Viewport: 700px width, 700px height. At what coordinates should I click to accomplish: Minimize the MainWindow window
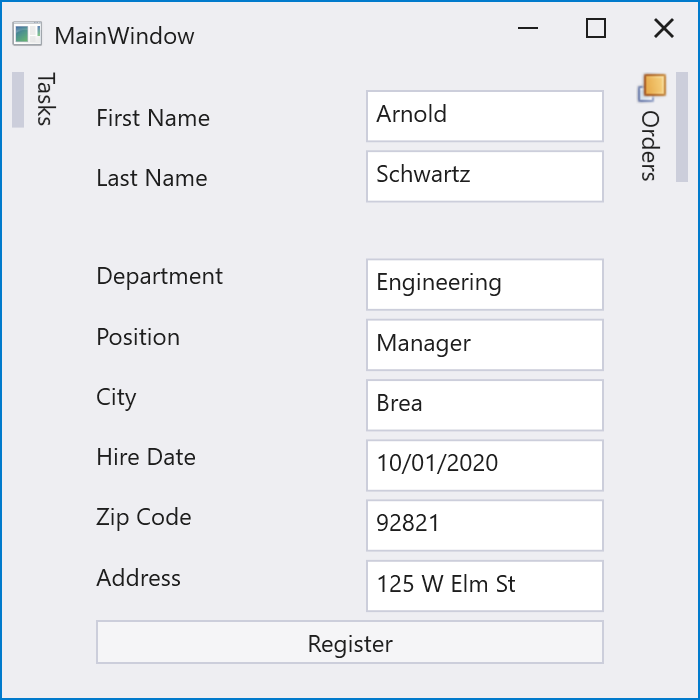(528, 29)
